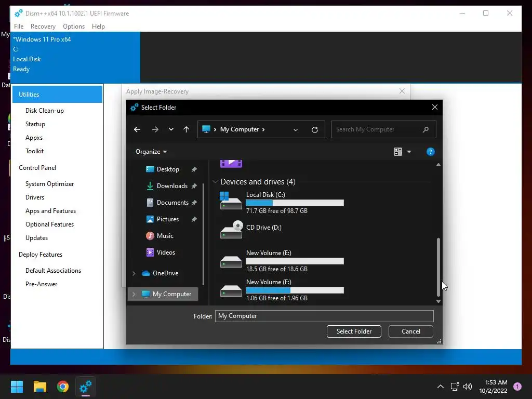Image resolution: width=532 pixels, height=399 pixels.
Task: Select Utilities section header
Action: coord(57,95)
